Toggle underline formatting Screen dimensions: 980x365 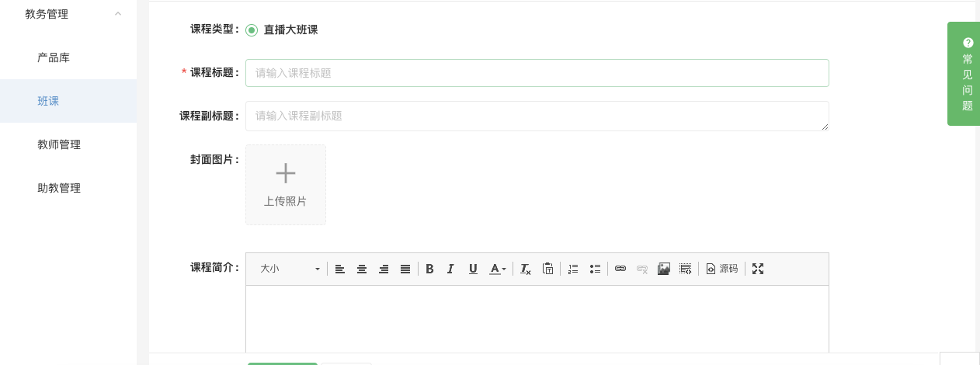coord(473,269)
